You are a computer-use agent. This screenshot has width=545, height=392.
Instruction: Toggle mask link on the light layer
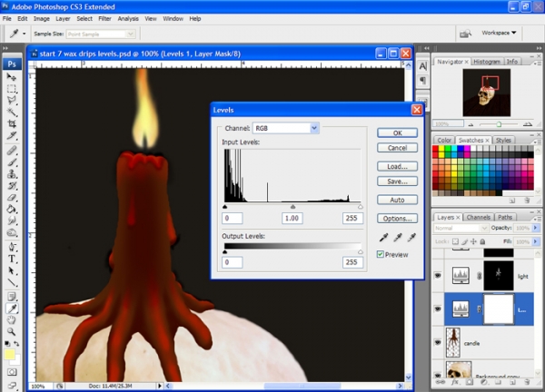coord(479,276)
